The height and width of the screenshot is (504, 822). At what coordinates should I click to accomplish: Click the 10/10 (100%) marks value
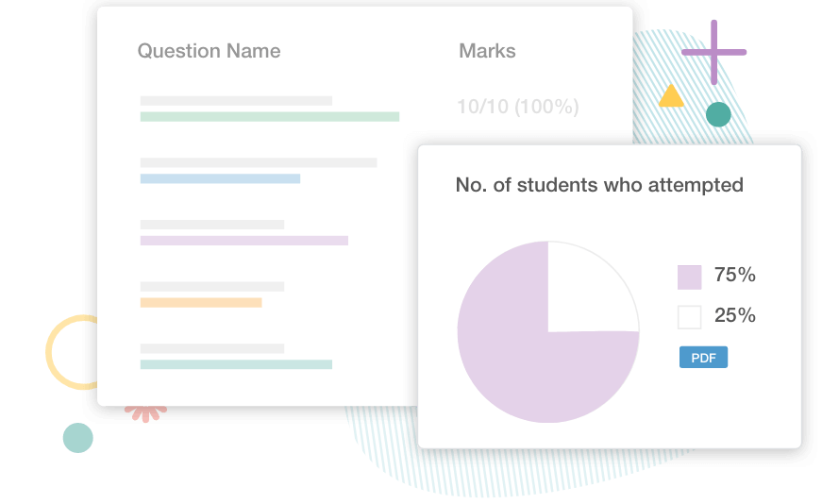(518, 107)
